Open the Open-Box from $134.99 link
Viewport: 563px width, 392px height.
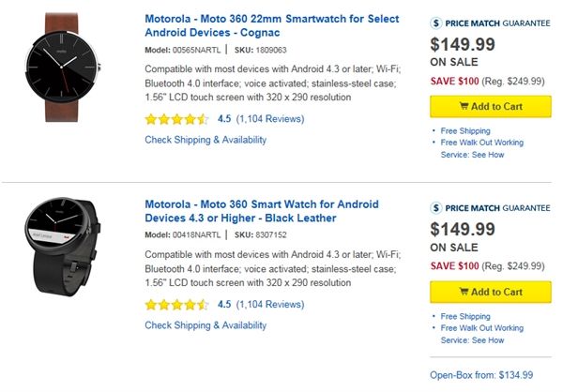pyautogui.click(x=481, y=375)
